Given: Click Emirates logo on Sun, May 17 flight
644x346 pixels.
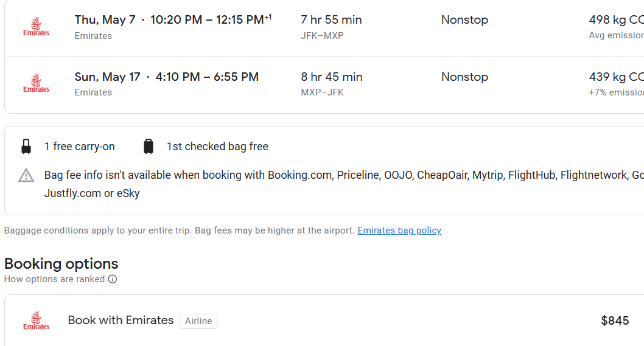Looking at the screenshot, I should coord(36,84).
